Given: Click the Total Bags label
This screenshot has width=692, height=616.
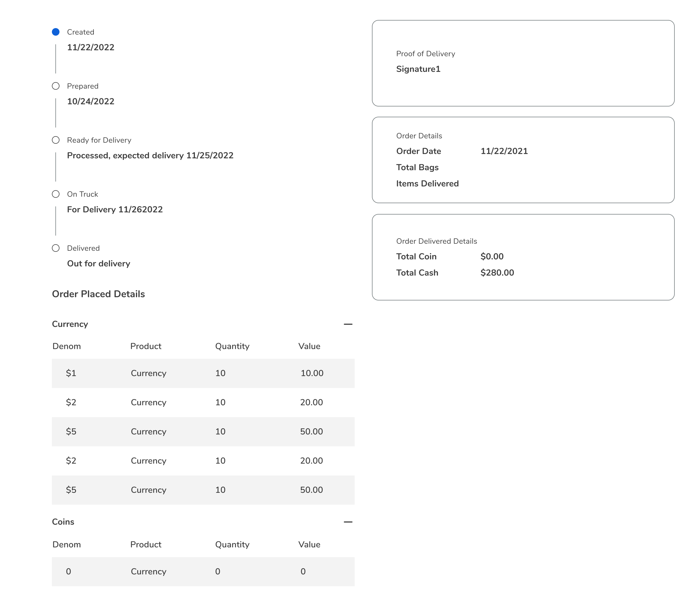Looking at the screenshot, I should tap(417, 168).
